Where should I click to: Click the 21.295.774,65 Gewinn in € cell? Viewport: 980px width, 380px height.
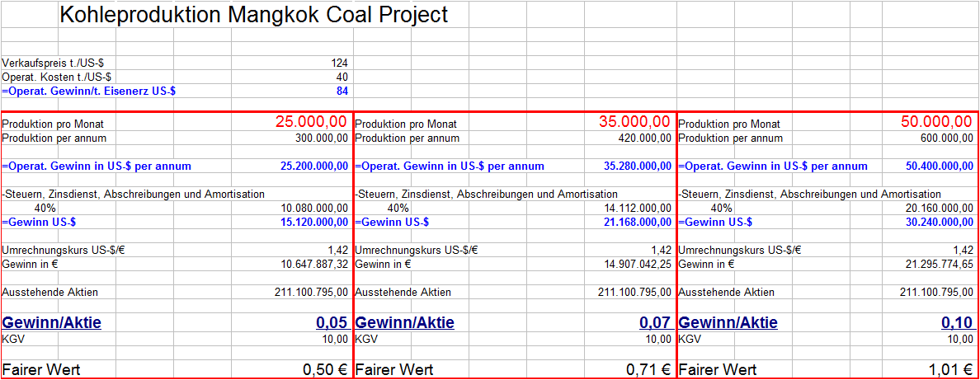pyautogui.click(x=939, y=264)
